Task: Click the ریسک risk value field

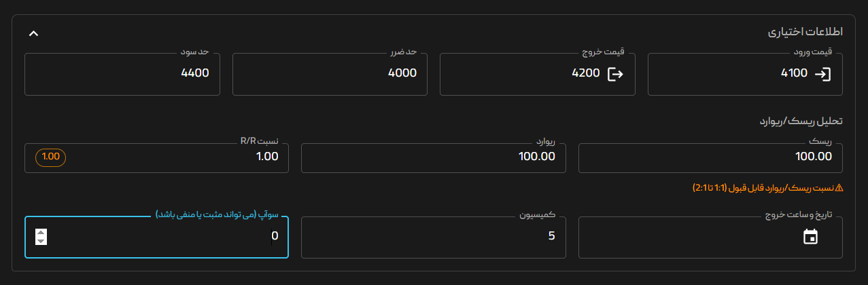Action: click(x=710, y=157)
